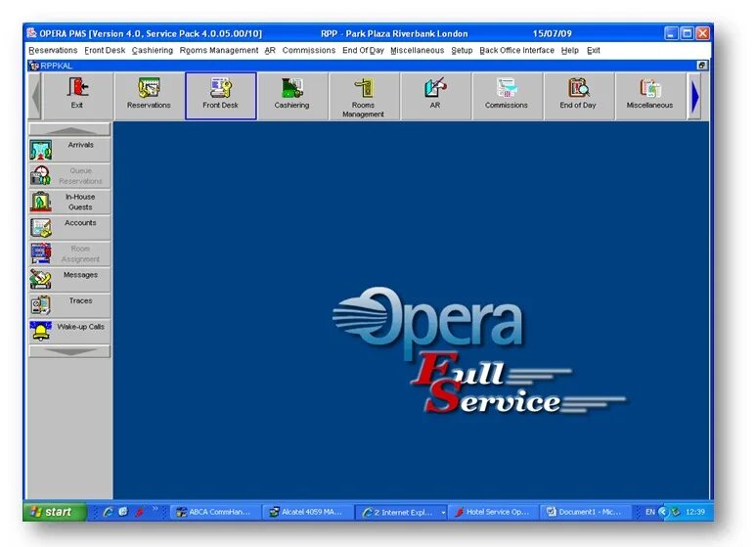
Task: Open the Commissions menu in menu bar
Action: click(309, 50)
